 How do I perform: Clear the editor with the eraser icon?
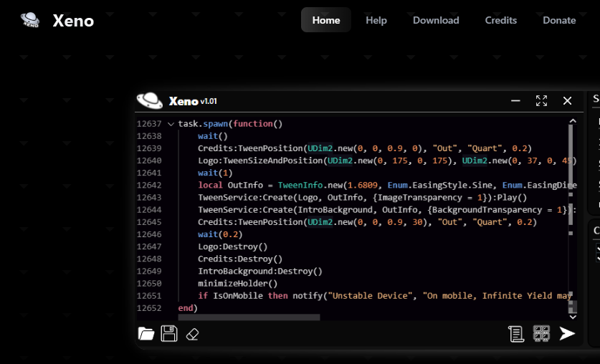(192, 335)
